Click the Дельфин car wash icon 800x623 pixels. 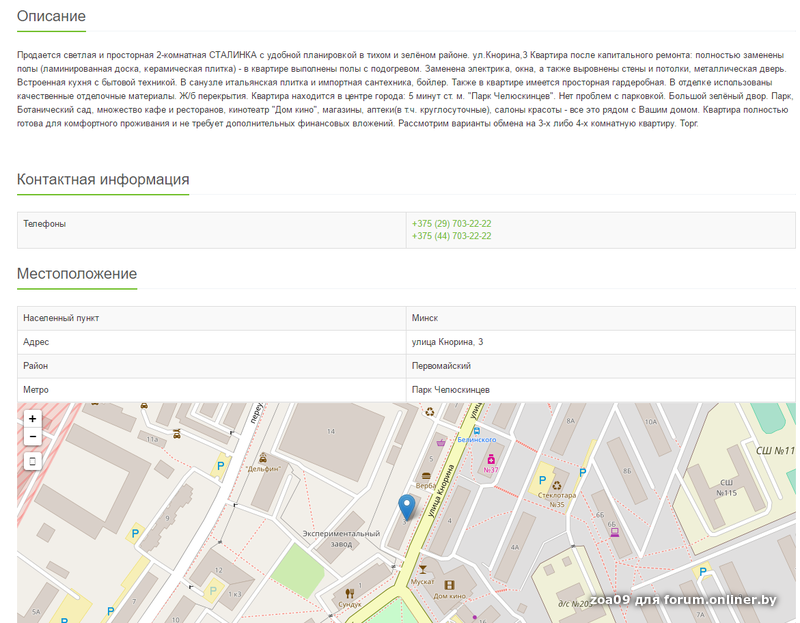click(x=263, y=457)
